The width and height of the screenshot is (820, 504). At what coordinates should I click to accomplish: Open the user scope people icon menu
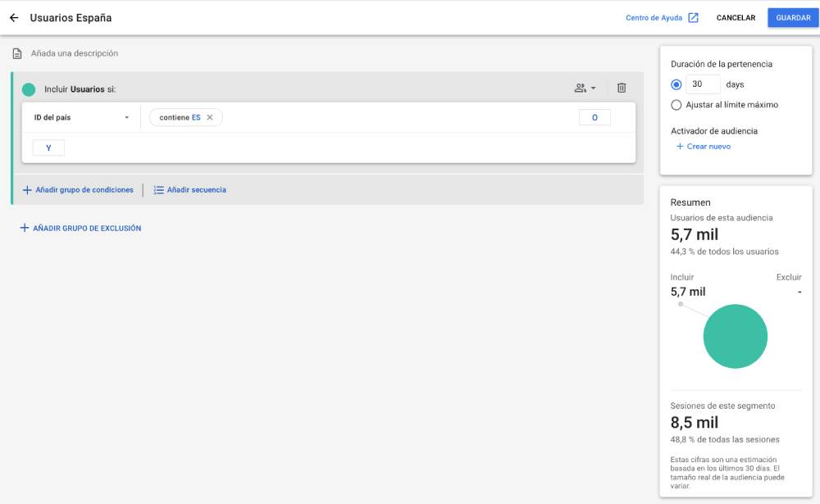pyautogui.click(x=581, y=89)
